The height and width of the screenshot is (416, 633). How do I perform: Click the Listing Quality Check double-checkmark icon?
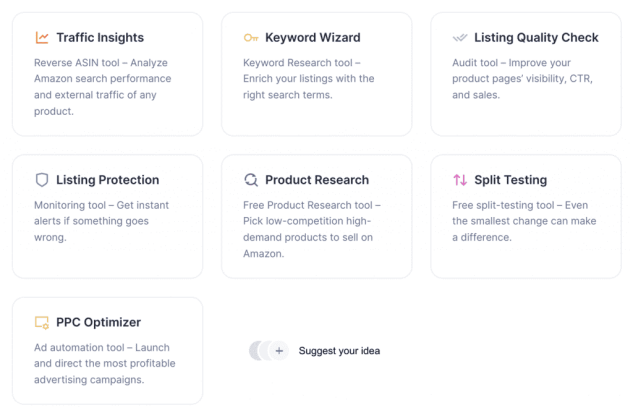coord(460,38)
